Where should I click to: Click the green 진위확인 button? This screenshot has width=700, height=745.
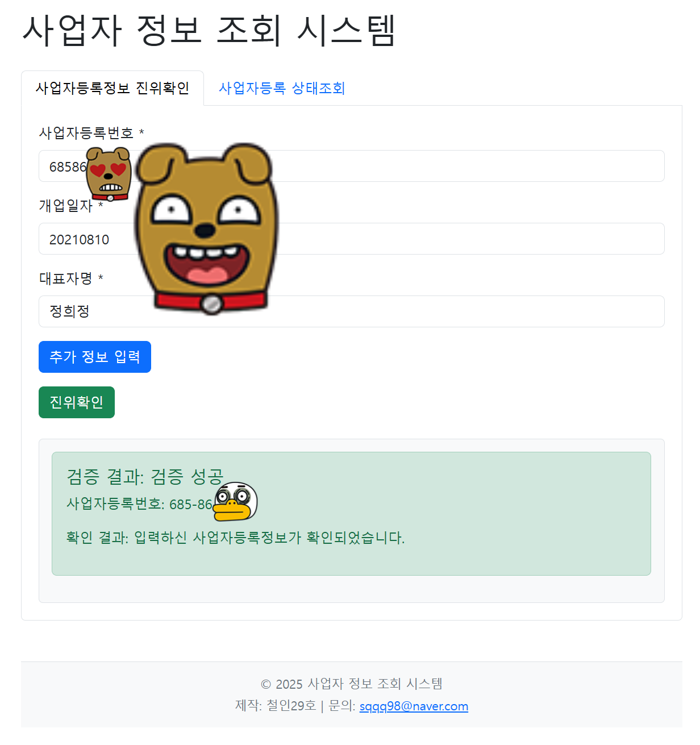(x=77, y=402)
